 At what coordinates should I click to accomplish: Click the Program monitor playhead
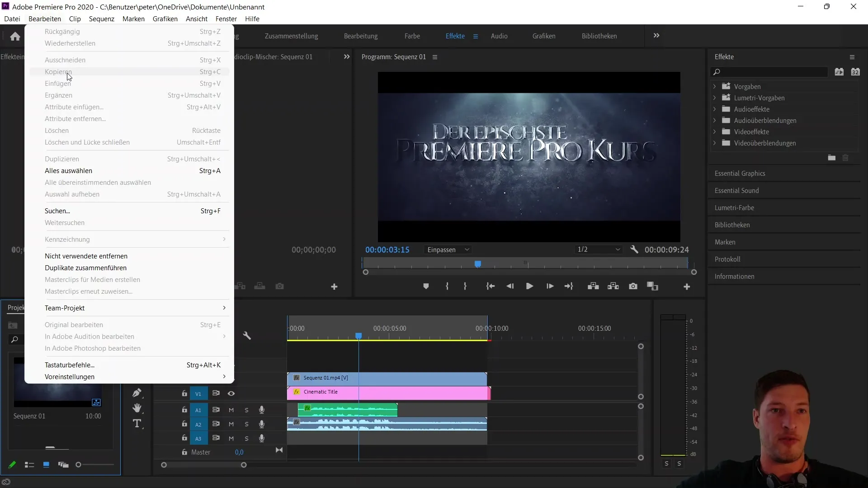tap(478, 263)
